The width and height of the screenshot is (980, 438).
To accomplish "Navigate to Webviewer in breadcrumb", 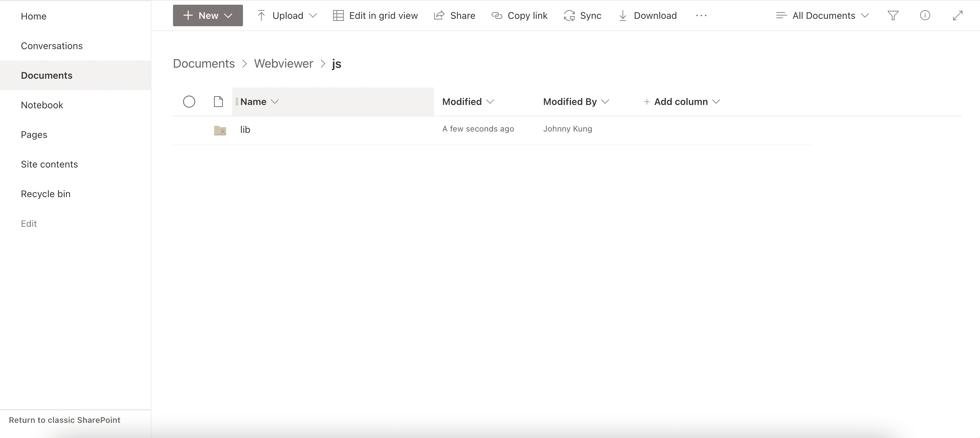I will tap(283, 64).
